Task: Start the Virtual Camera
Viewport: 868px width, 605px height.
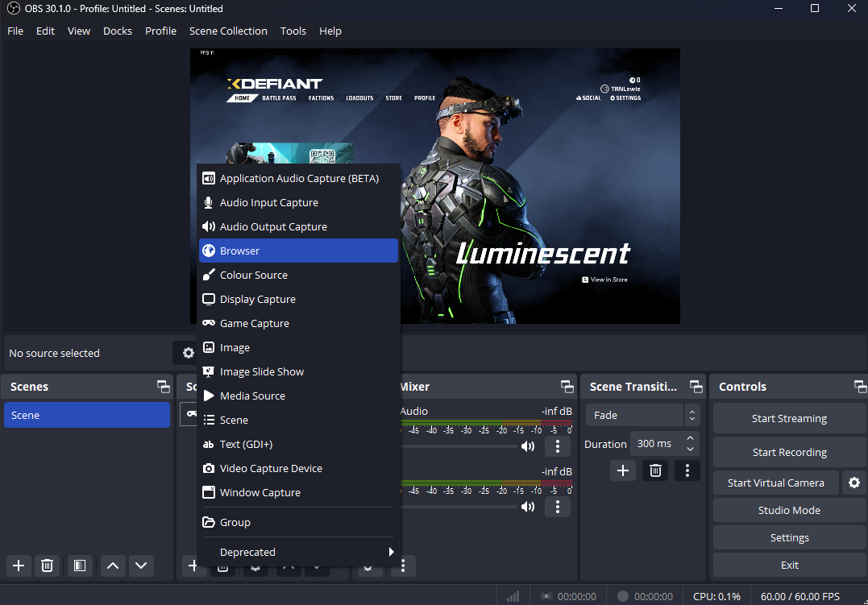Action: pos(775,483)
